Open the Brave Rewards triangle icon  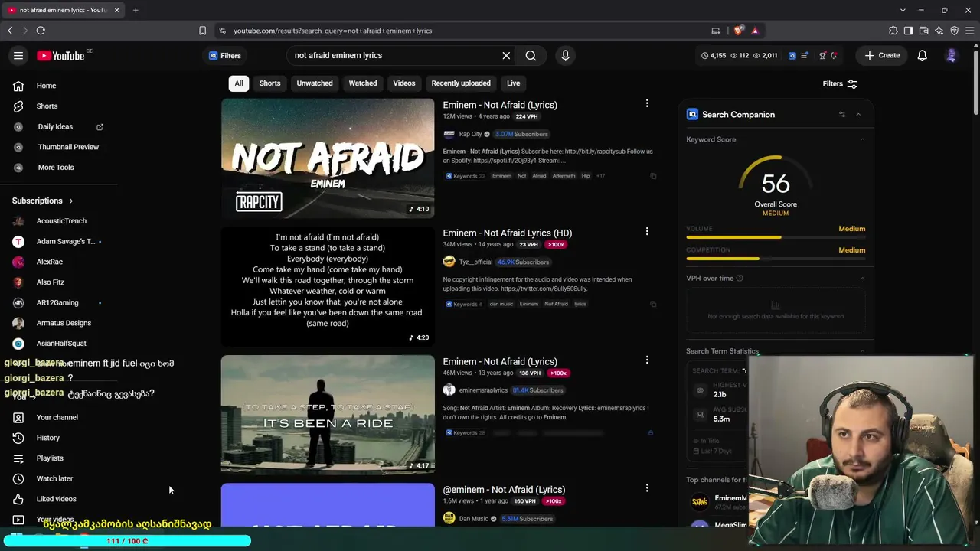[x=755, y=31]
